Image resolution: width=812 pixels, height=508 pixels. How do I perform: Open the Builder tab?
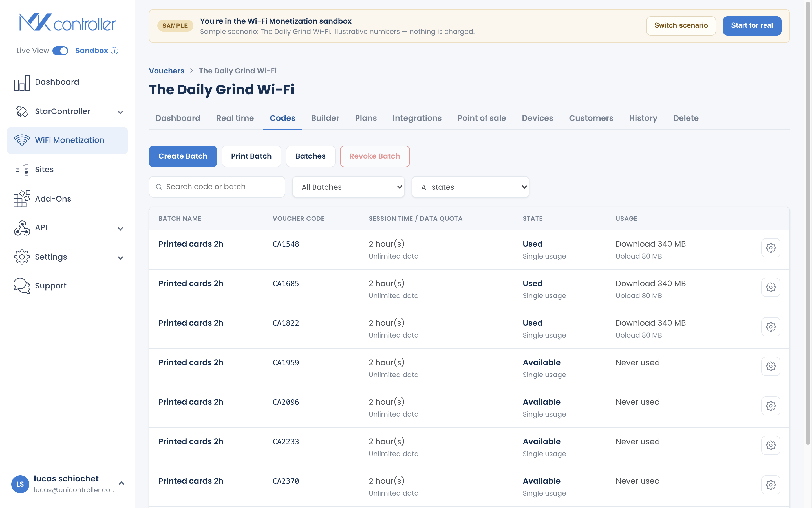point(325,118)
